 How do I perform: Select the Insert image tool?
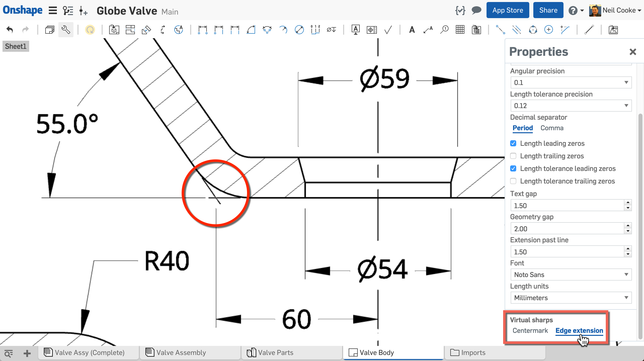(613, 30)
